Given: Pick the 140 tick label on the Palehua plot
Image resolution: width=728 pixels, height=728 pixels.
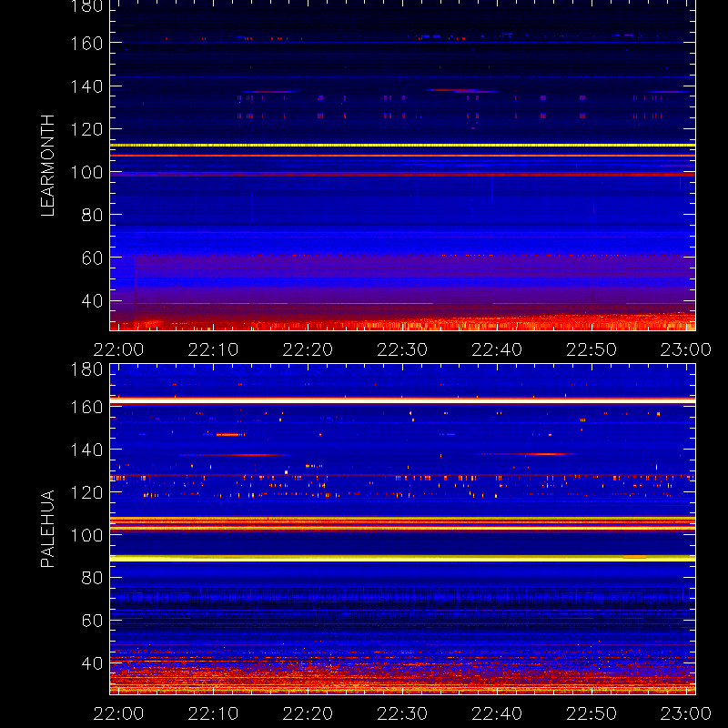Looking at the screenshot, I should tap(86, 450).
